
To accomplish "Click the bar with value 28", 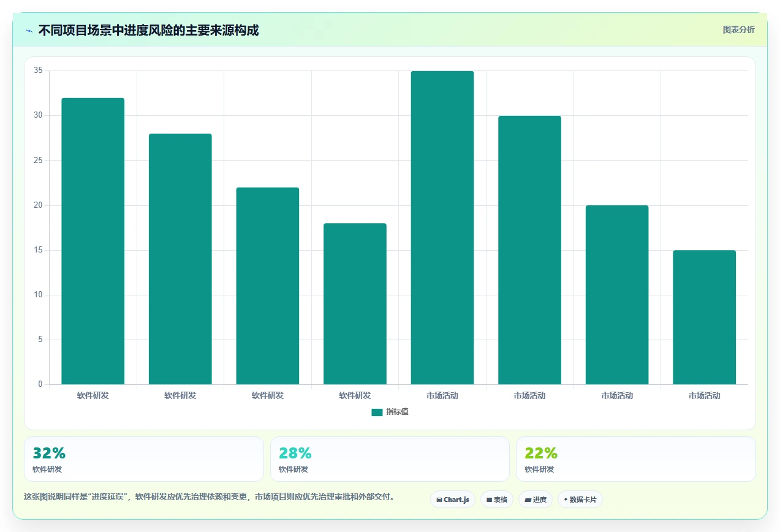I will (x=180, y=259).
